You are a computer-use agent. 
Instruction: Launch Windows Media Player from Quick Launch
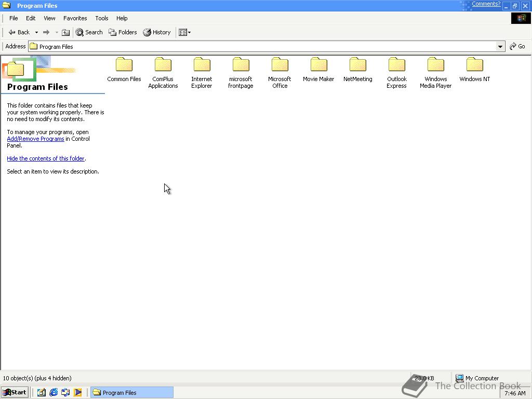pyautogui.click(x=78, y=393)
